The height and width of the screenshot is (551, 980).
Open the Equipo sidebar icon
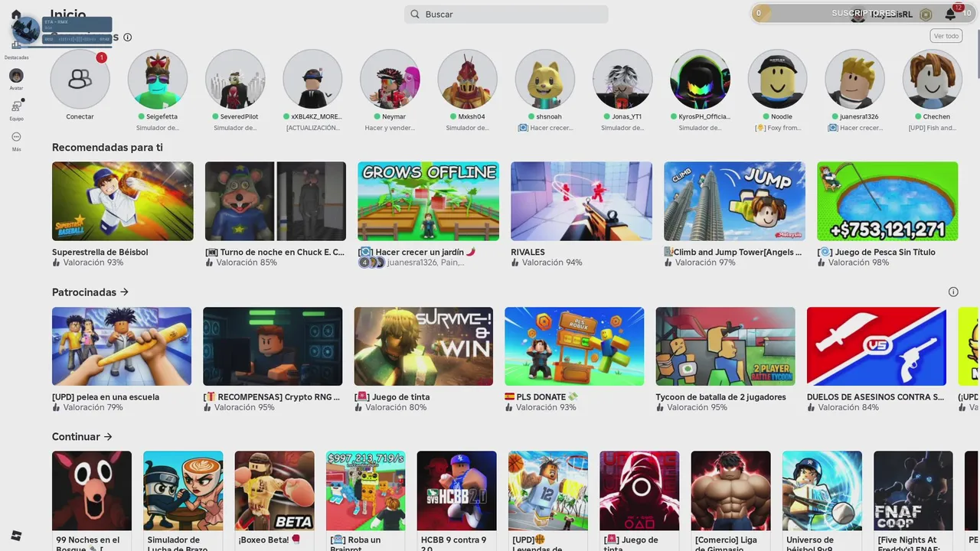[16, 106]
